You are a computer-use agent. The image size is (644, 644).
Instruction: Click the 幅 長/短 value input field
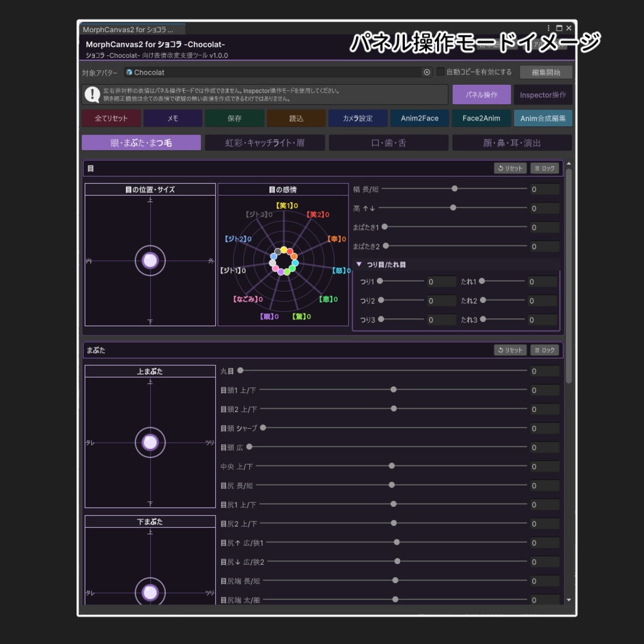(x=545, y=189)
